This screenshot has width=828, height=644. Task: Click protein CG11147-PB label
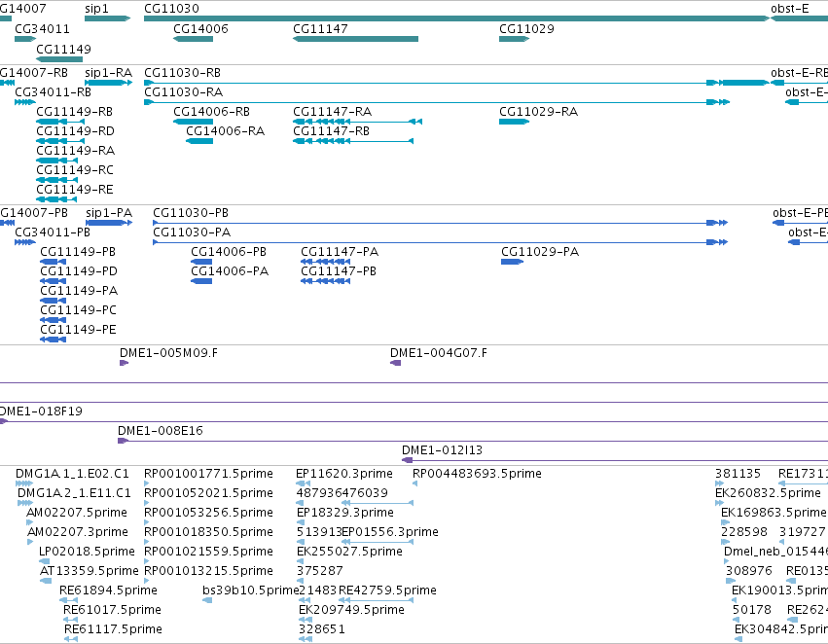tap(339, 271)
